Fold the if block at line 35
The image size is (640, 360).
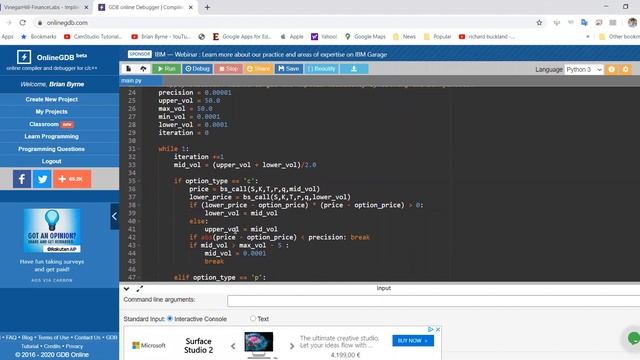tap(139, 181)
